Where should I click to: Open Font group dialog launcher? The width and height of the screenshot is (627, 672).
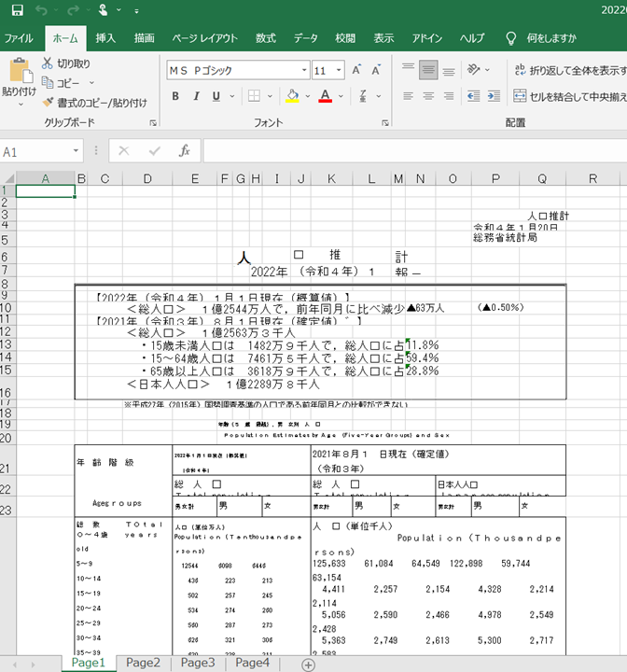pos(384,123)
